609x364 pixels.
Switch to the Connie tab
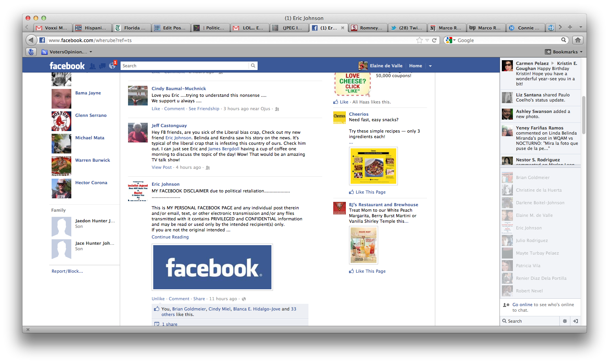pos(525,28)
